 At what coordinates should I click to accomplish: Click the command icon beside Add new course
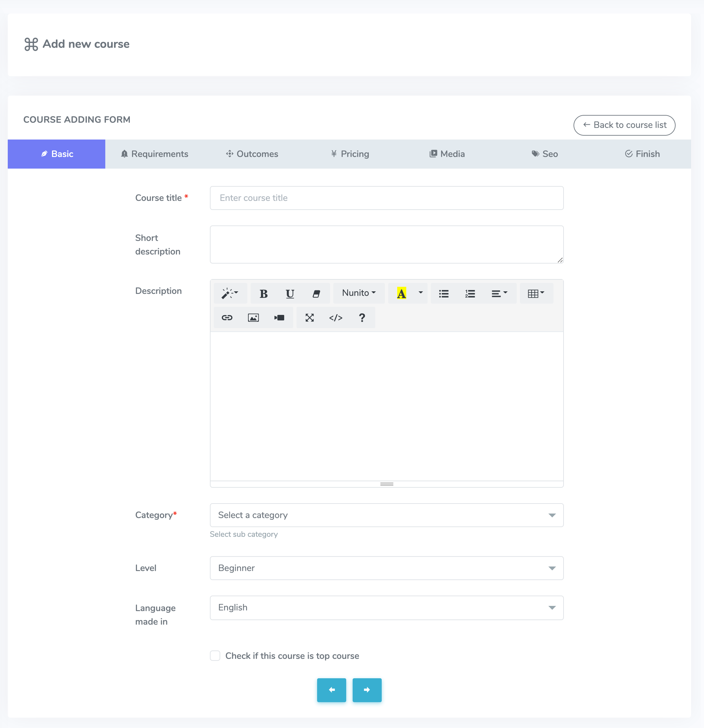click(31, 44)
